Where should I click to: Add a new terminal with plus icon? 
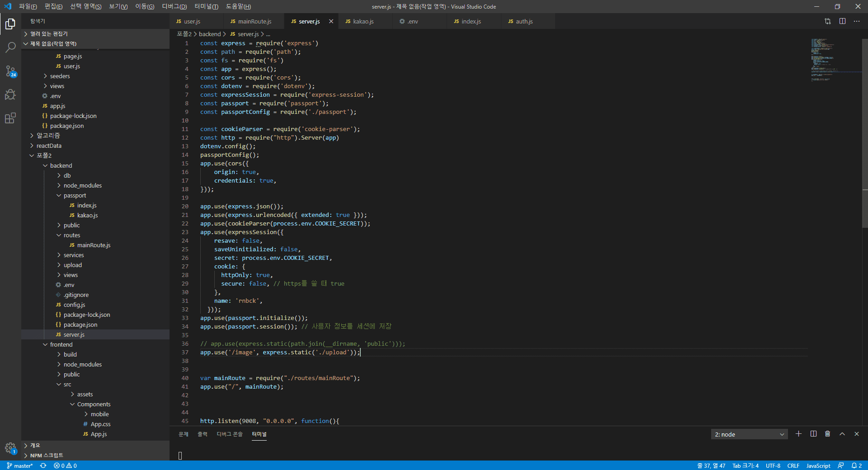[x=798, y=434]
